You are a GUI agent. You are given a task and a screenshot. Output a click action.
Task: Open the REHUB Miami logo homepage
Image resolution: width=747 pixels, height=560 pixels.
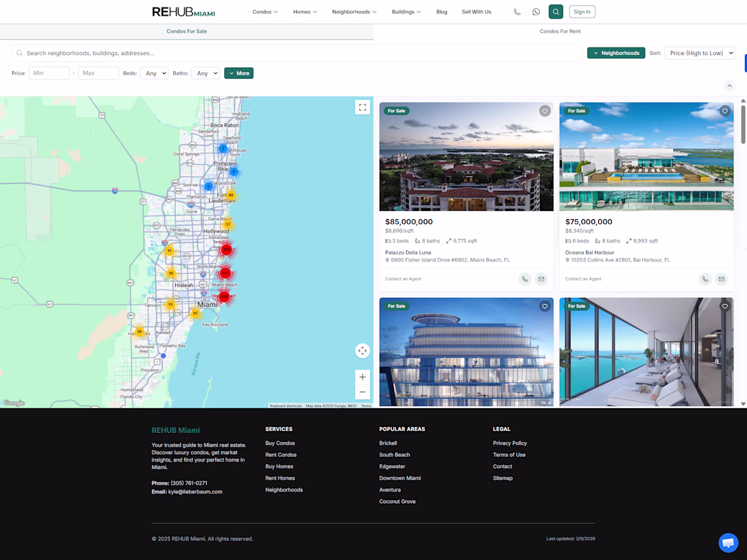point(183,12)
